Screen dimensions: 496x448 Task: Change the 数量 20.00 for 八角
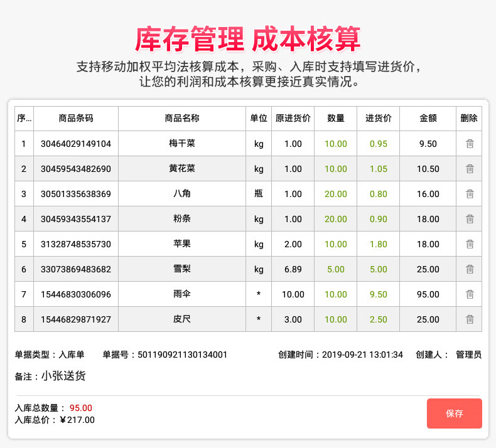336,194
